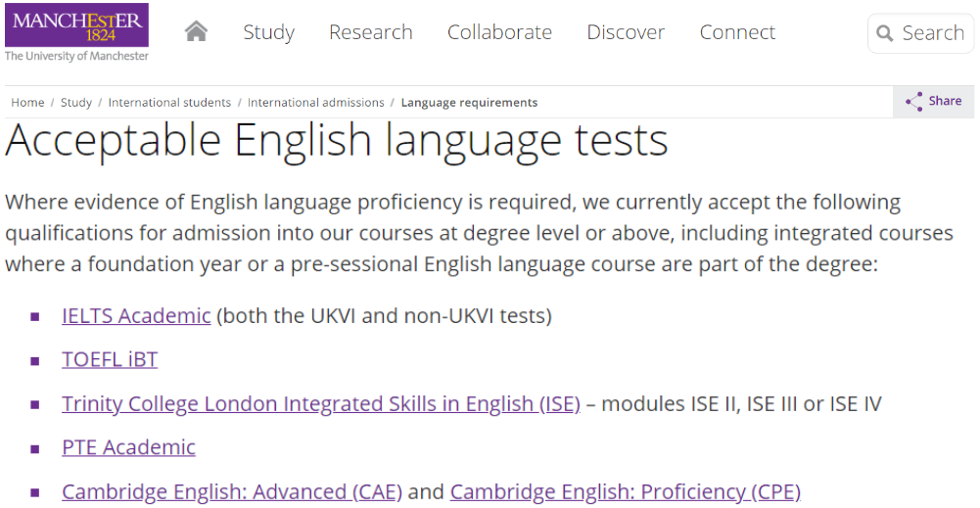Screen dimensions: 980x508
Task: Visit the PTE Academic link
Action: point(128,447)
